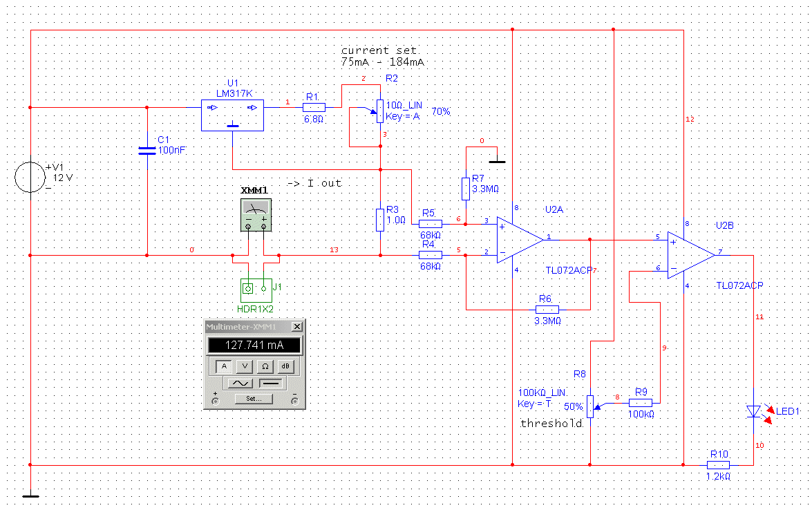
Task: Select the ground symbol below V1
Action: [30, 496]
